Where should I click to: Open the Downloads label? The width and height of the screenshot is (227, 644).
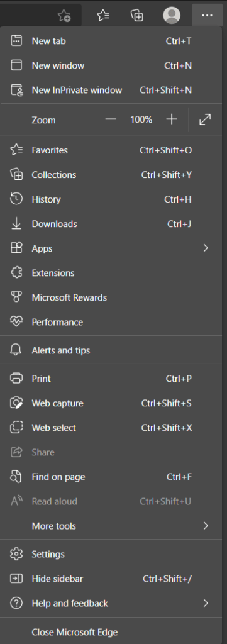point(54,225)
